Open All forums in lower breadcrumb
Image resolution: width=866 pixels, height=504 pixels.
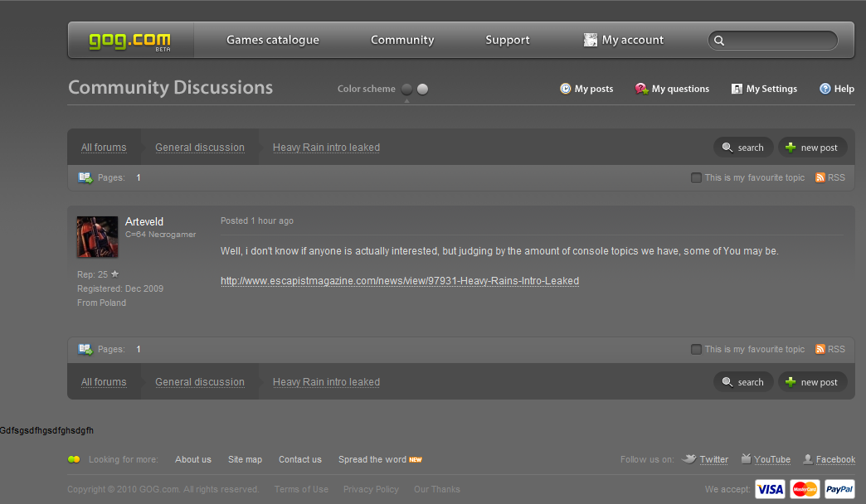pos(104,382)
